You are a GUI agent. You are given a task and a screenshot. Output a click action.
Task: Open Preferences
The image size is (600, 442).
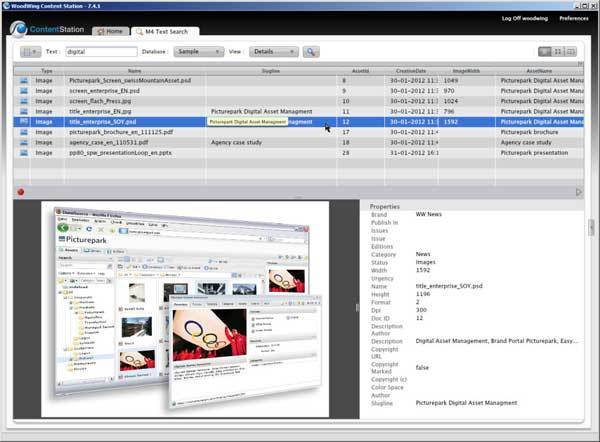coord(574,18)
